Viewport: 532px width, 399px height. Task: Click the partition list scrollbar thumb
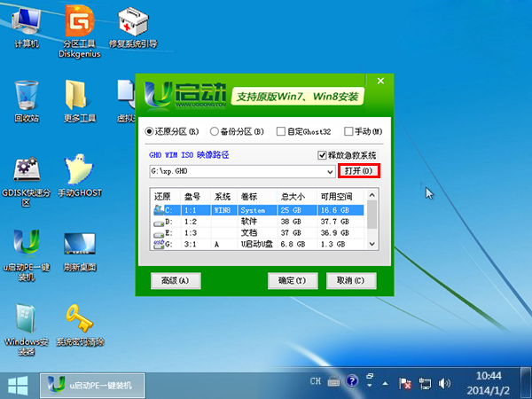(372, 215)
